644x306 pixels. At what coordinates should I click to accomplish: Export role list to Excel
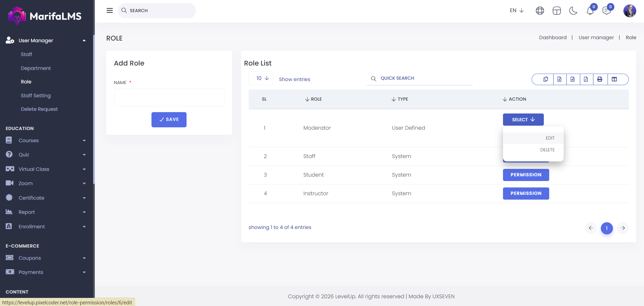(x=559, y=79)
